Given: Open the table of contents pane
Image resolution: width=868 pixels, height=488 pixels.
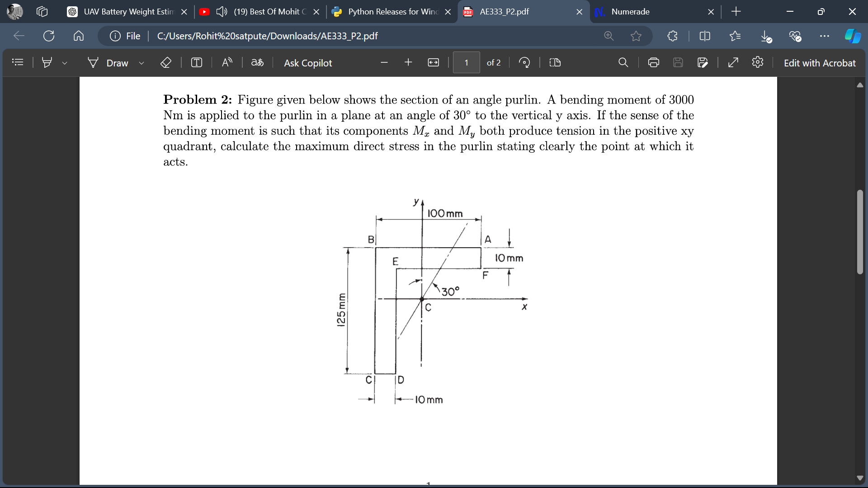Looking at the screenshot, I should click(x=18, y=62).
